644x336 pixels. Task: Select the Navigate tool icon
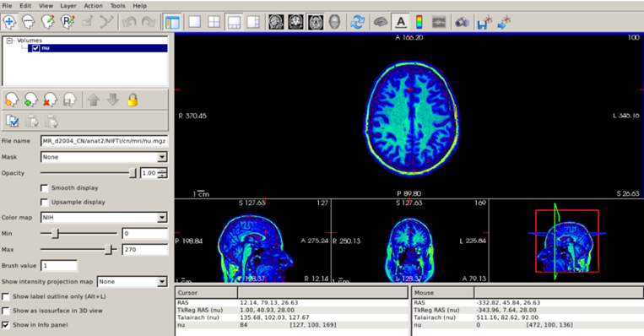9,22
